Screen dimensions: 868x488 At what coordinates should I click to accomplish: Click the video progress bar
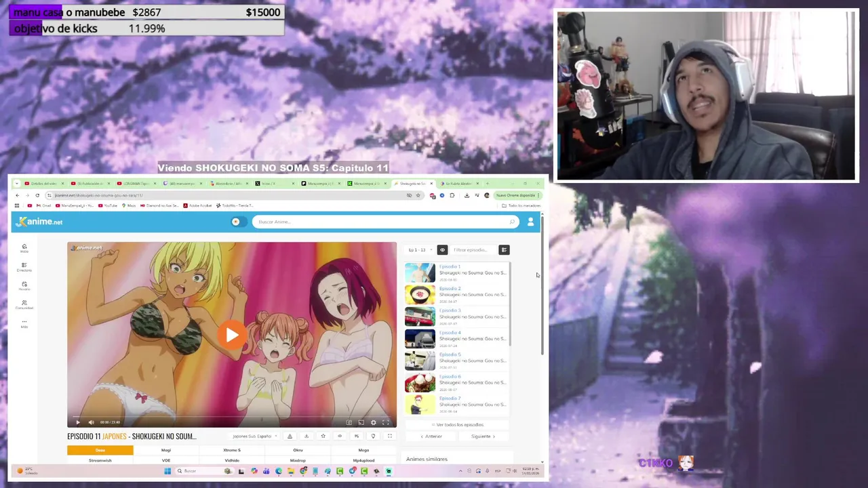[232, 416]
